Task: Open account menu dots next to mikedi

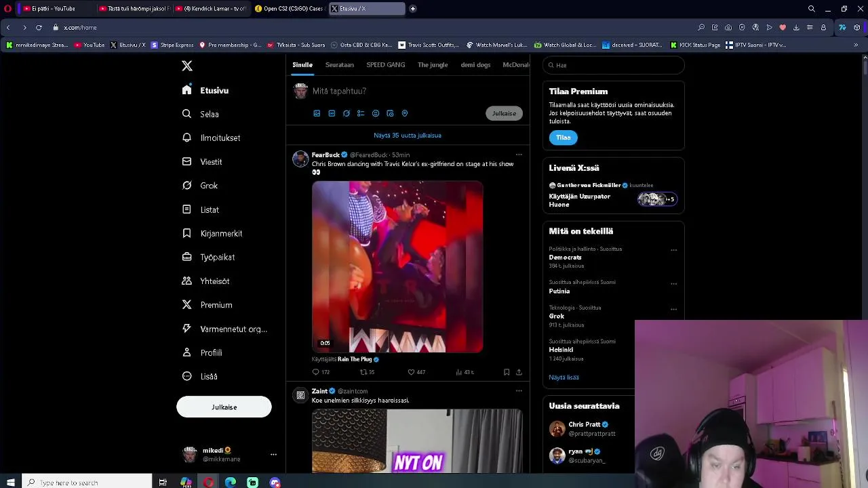Action: point(273,454)
